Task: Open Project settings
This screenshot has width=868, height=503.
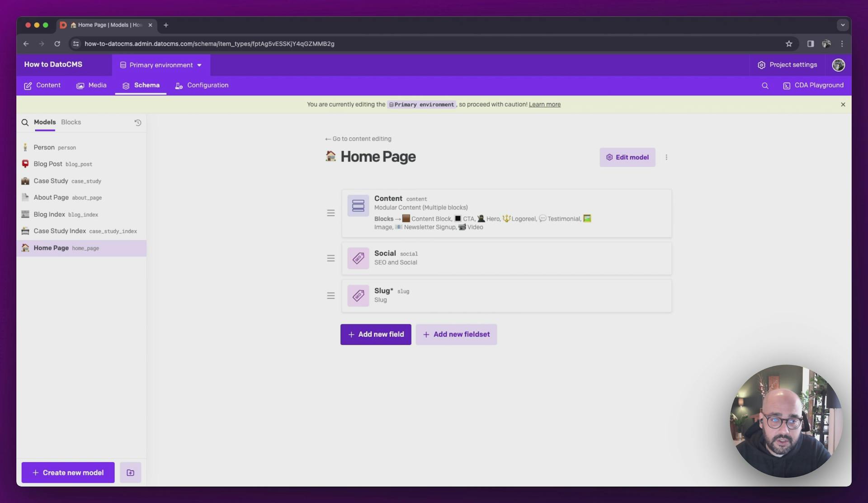Action: point(788,65)
